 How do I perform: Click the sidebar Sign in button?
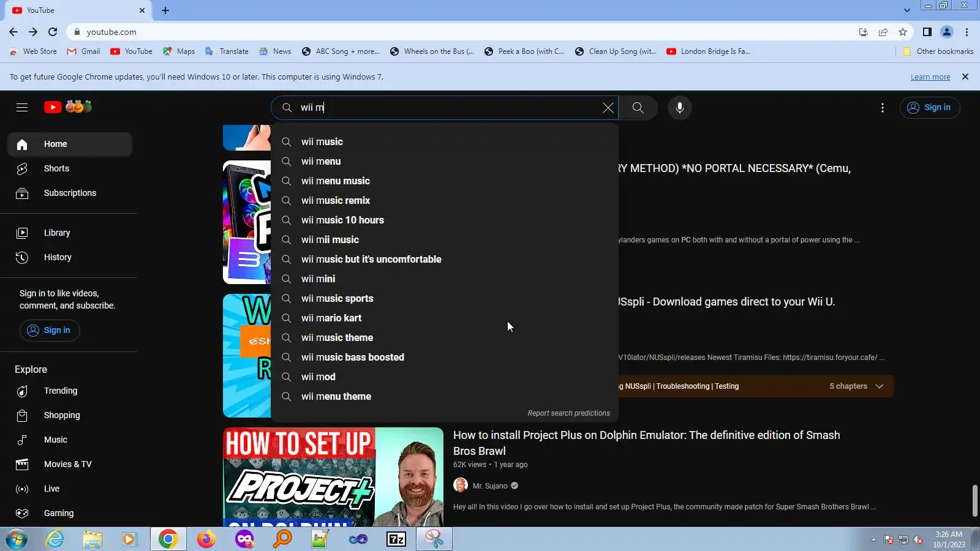50,331
